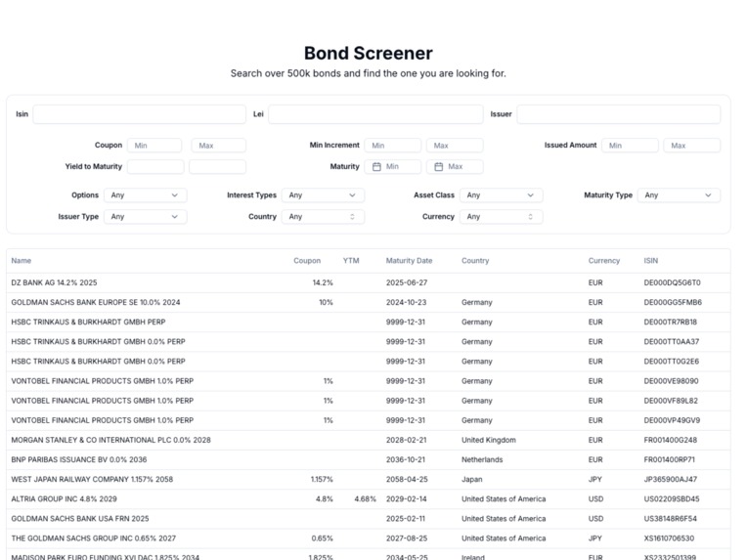Sort by the YTM column header
The width and height of the screenshot is (747, 560).
pyautogui.click(x=351, y=261)
